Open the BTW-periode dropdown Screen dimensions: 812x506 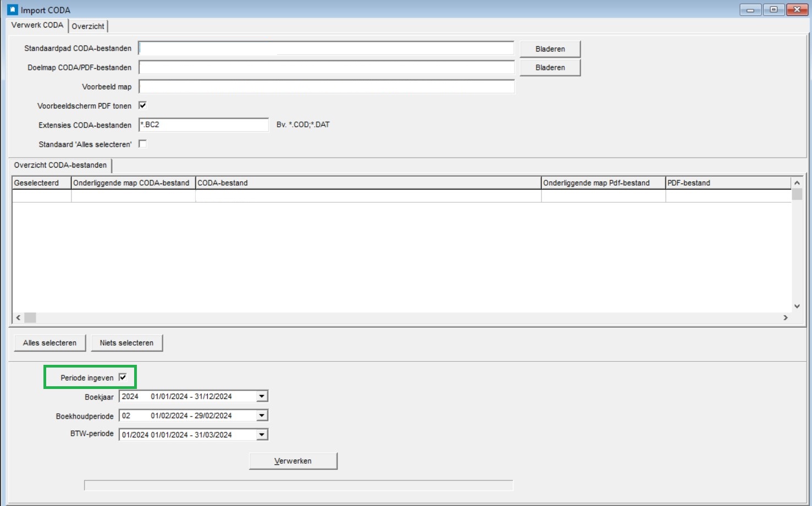click(262, 435)
